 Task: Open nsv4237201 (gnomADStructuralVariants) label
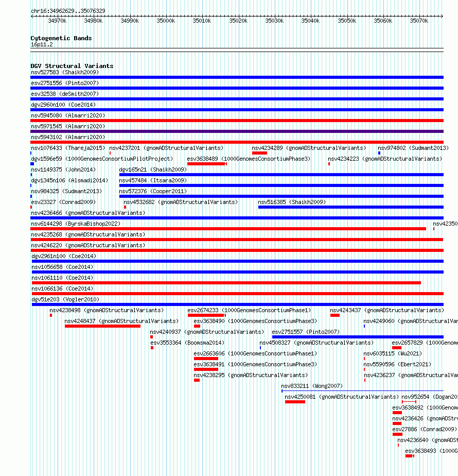coord(166,148)
